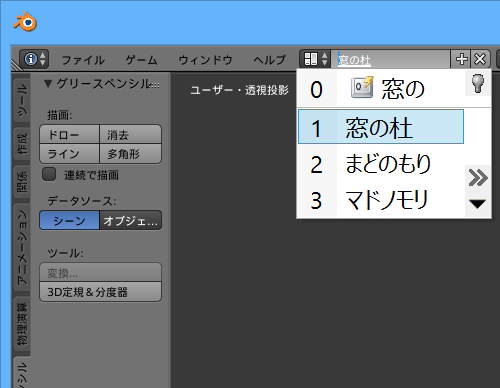Click the ユーザー・透視投影 viewport label
The width and height of the screenshot is (500, 388).
(x=239, y=90)
